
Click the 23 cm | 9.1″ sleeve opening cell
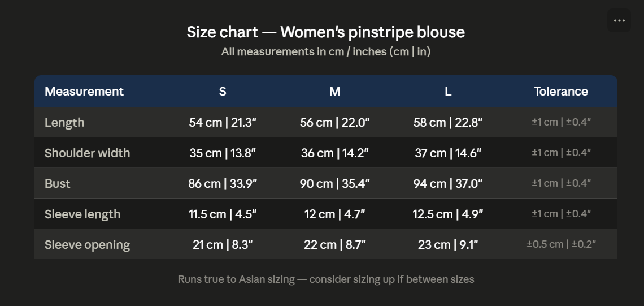point(448,245)
